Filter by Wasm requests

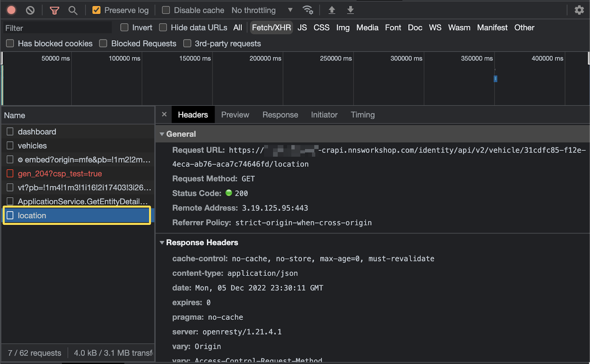459,28
